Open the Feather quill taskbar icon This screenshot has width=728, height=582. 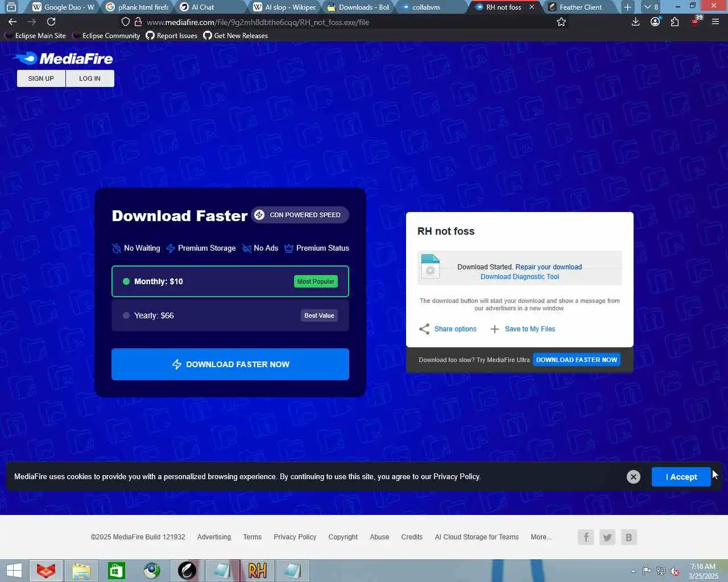(187, 571)
